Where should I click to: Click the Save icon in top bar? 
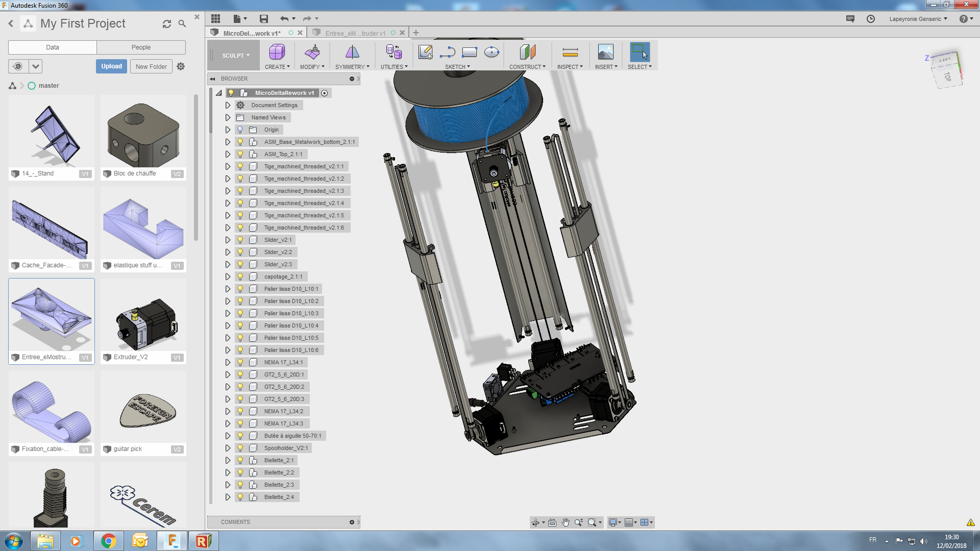pos(263,19)
